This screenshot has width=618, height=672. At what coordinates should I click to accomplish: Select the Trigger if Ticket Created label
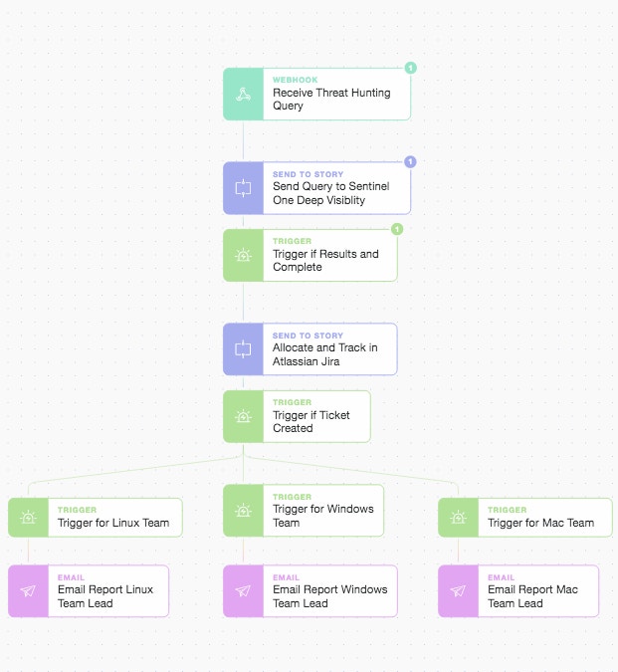pyautogui.click(x=310, y=422)
